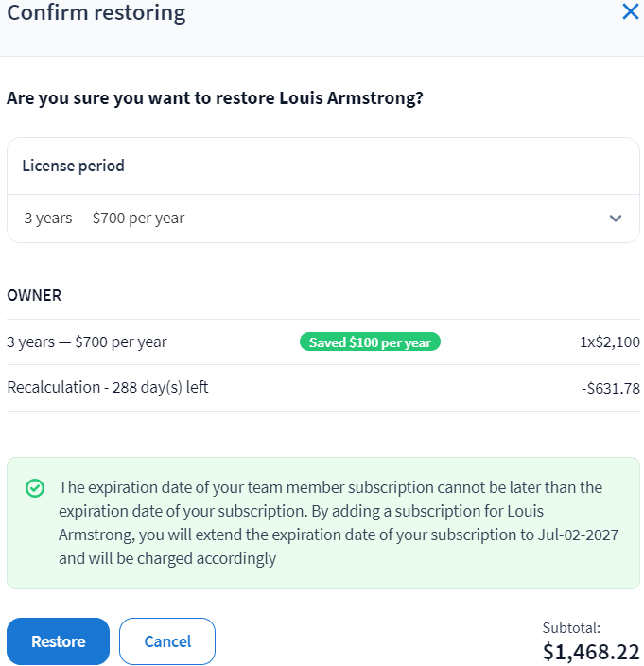Click the Jul-02-2027 expiration date mention
The width and height of the screenshot is (644, 666).
[x=581, y=535]
